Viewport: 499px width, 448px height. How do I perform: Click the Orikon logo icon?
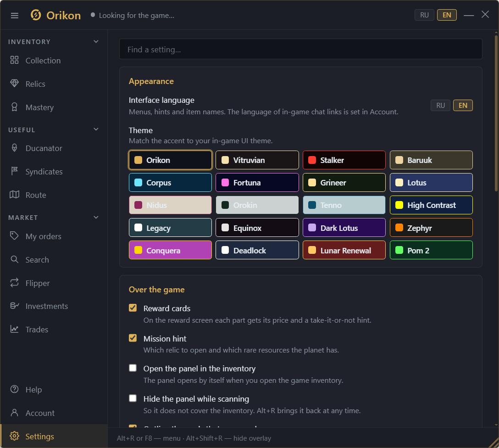36,15
